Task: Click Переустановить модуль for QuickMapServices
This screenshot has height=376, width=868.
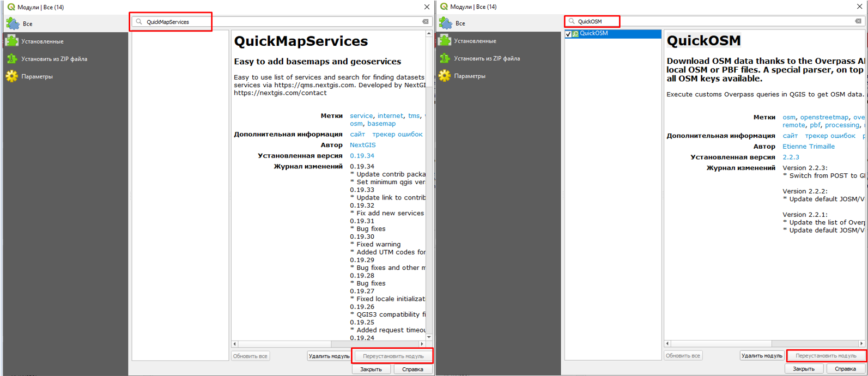Action: (393, 356)
